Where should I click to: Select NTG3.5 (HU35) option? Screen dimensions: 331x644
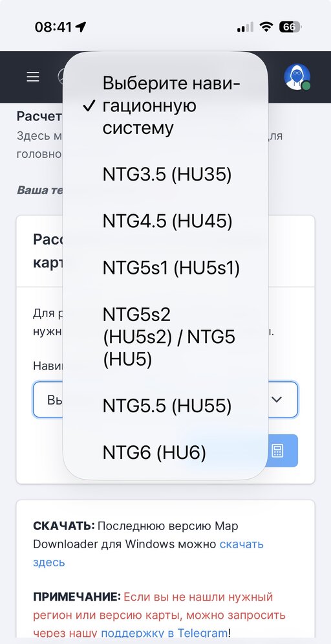tap(165, 175)
